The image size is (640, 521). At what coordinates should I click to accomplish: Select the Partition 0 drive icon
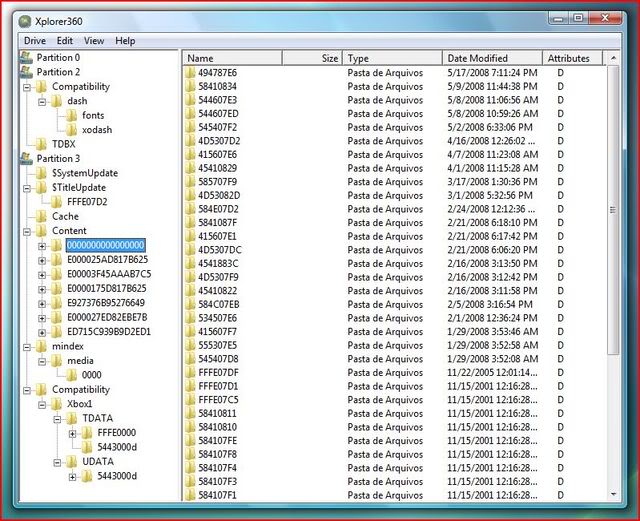coord(26,58)
